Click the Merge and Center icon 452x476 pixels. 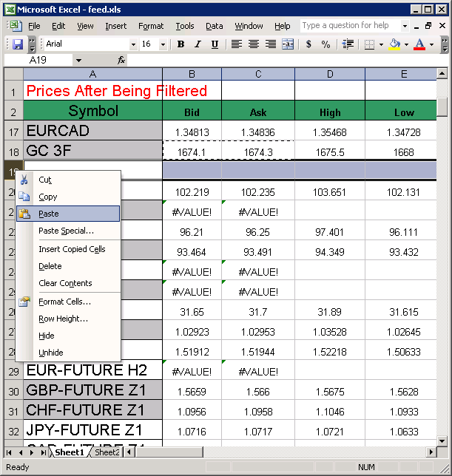coord(288,44)
